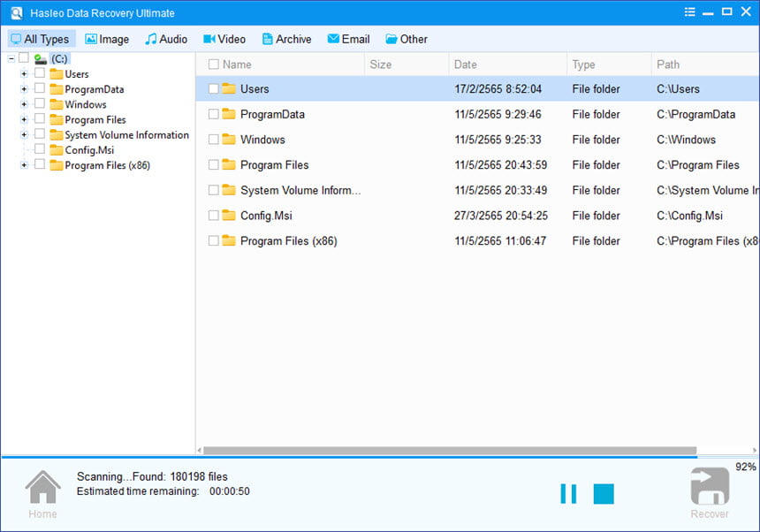This screenshot has height=532, width=760.
Task: Click the scrollbar left arrow
Action: (x=199, y=451)
